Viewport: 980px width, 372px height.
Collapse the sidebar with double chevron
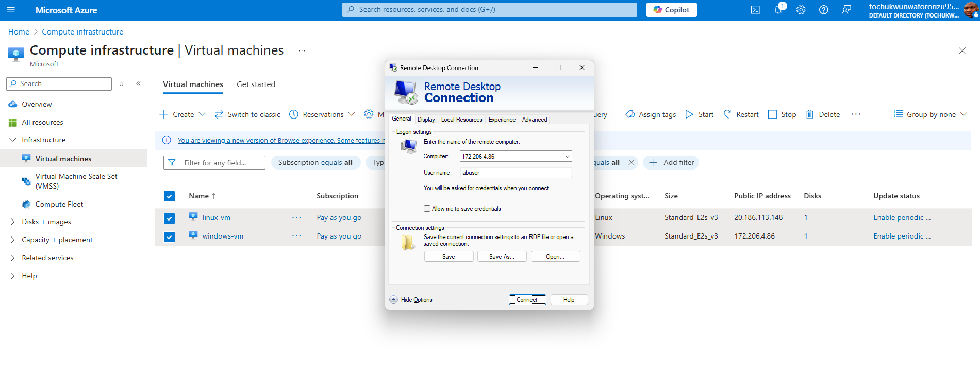138,84
